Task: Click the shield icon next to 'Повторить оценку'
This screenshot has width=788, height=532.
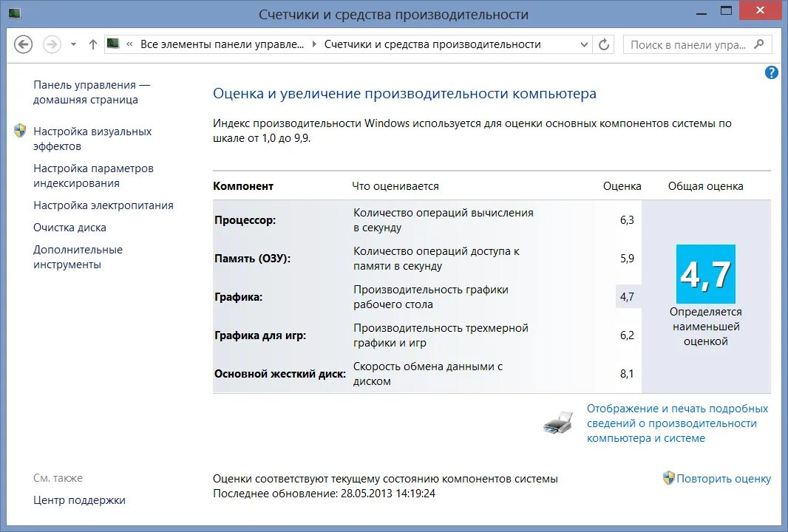Action: click(668, 478)
